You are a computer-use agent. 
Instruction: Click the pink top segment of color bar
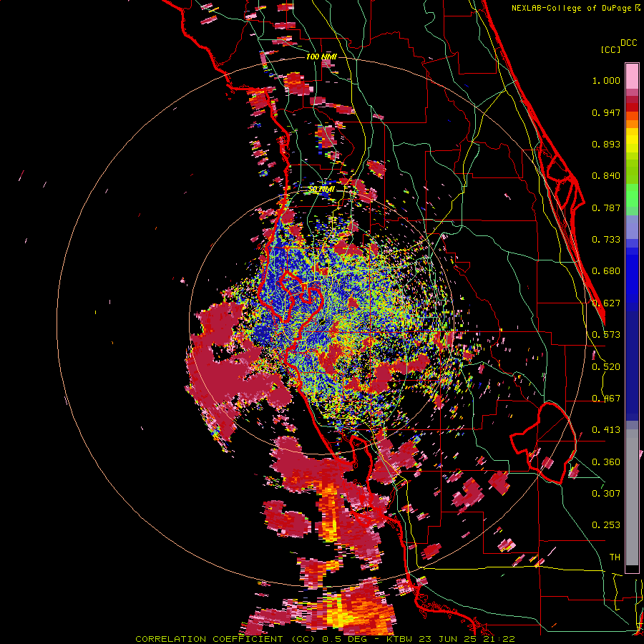tap(632, 77)
